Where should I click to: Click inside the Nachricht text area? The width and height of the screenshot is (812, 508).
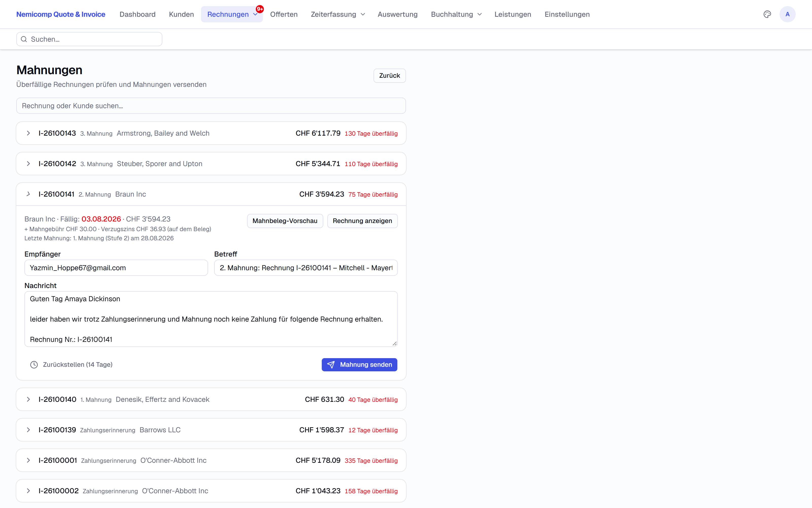tap(211, 319)
